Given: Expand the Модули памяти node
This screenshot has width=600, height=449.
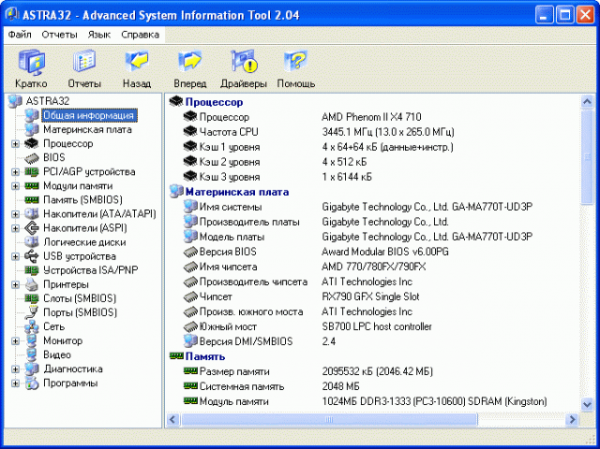Looking at the screenshot, I should pos(15,186).
